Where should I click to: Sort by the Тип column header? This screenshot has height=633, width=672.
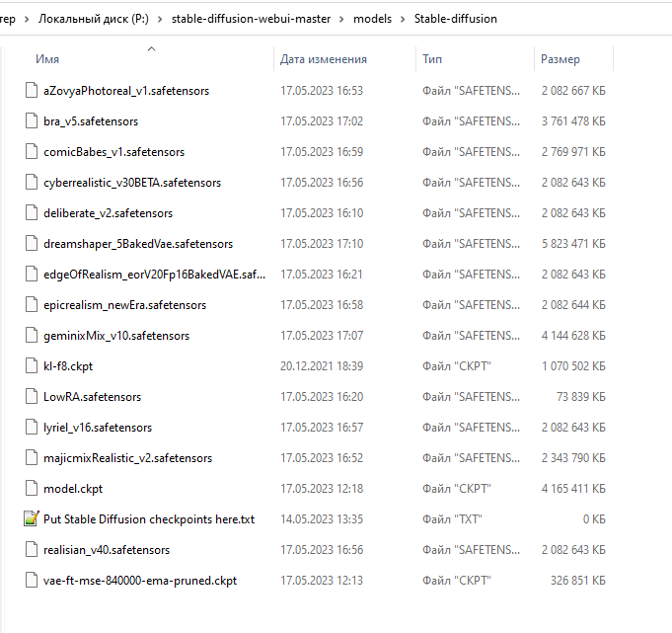(x=432, y=59)
